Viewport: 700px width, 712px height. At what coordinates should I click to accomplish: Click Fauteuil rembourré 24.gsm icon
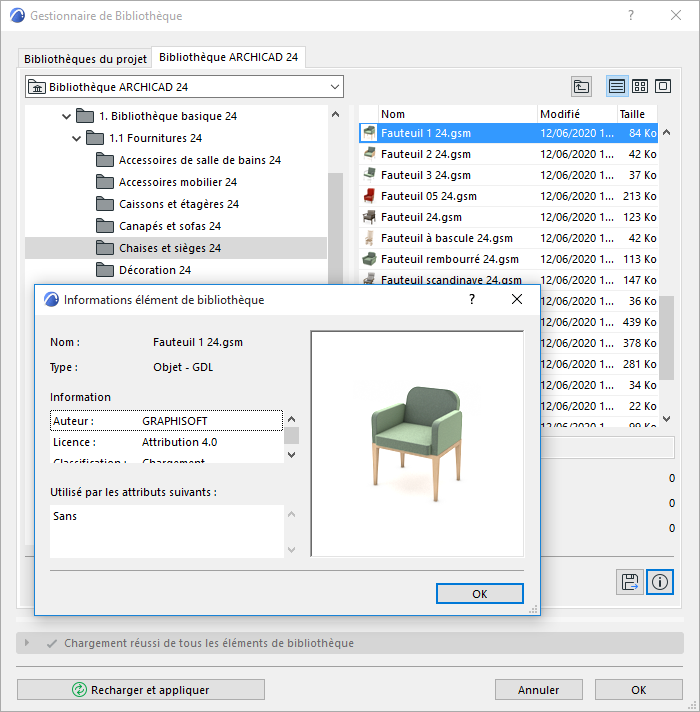coord(369,259)
